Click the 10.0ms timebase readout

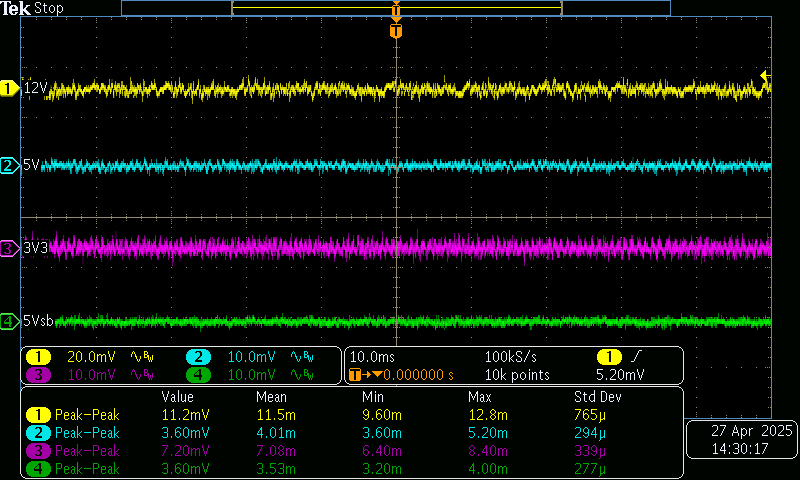(x=372, y=357)
